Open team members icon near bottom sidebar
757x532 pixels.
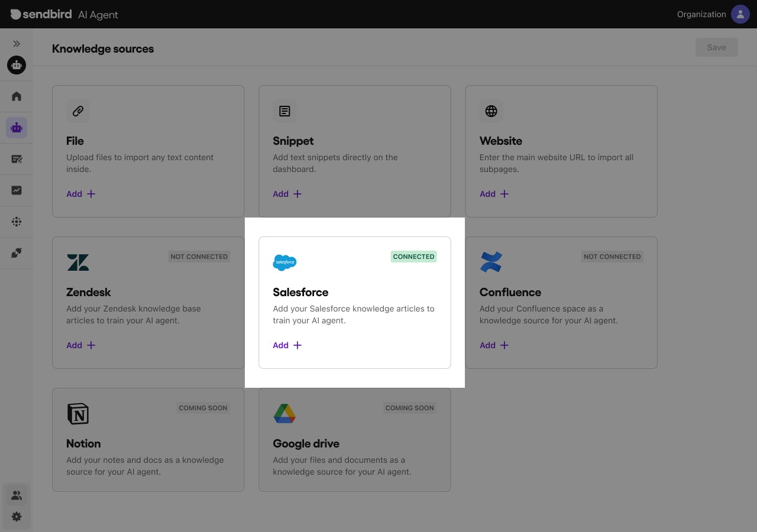(x=16, y=495)
